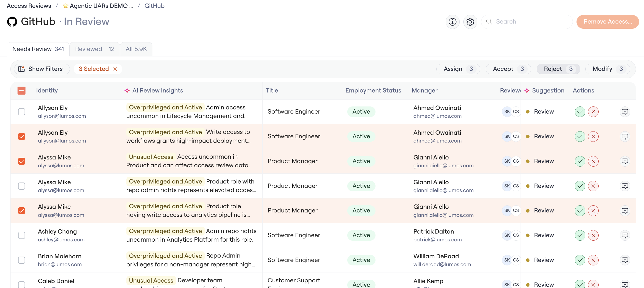Click the Assign 3 button
644x288 pixels.
pyautogui.click(x=458, y=69)
